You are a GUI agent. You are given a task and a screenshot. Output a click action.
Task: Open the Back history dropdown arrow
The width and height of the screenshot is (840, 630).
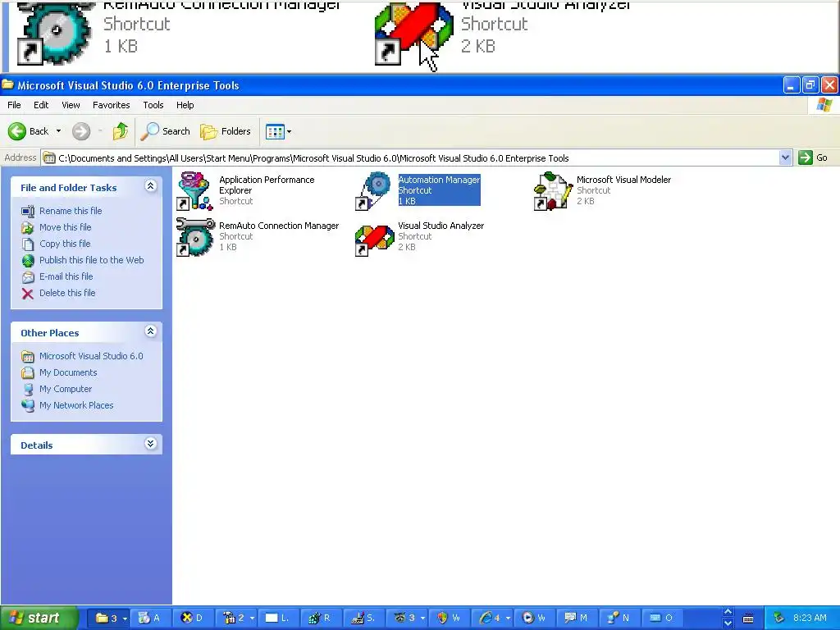pyautogui.click(x=58, y=131)
